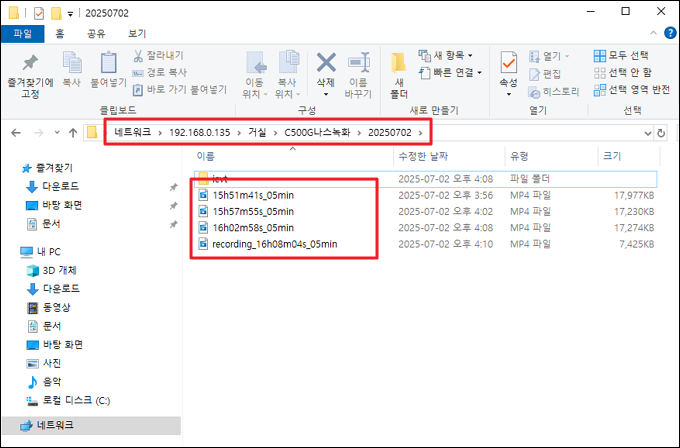680x448 pixels.
Task: Open the Home ribbon tab
Action: pyautogui.click(x=60, y=33)
